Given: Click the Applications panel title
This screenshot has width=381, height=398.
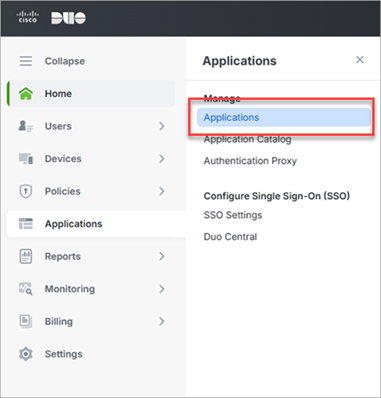Looking at the screenshot, I should pos(239,61).
